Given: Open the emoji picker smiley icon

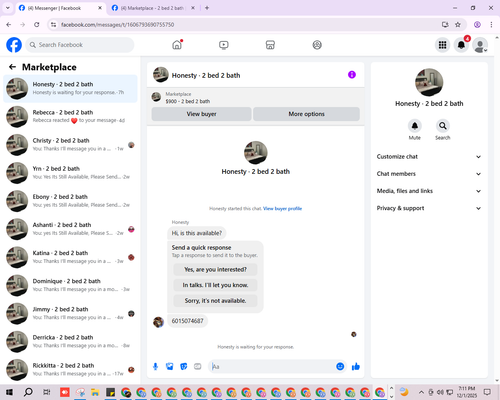Looking at the screenshot, I should pos(340,366).
